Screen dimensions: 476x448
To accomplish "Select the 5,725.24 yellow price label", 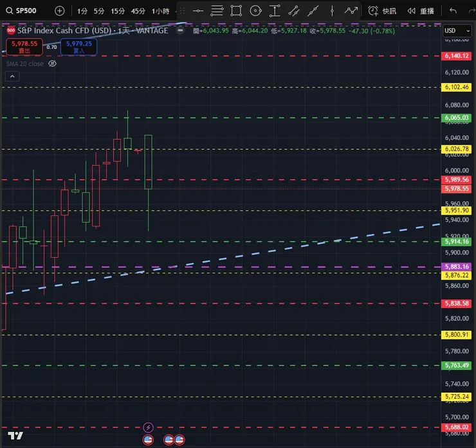I will pyautogui.click(x=456, y=397).
